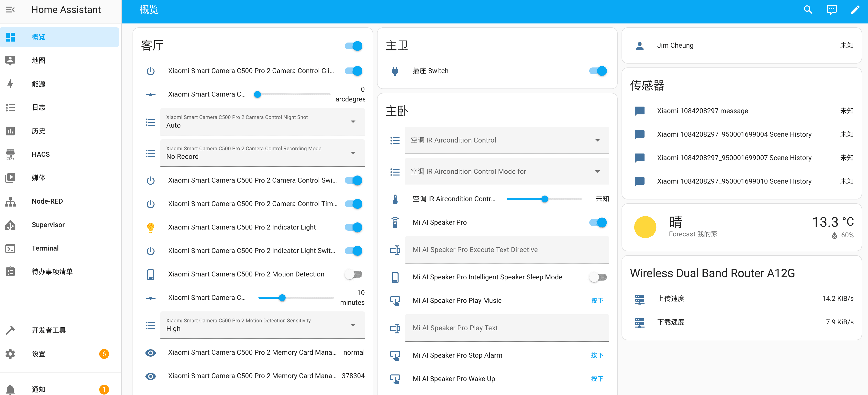Open Motion Detection Sensitivity dropdown
The image size is (868, 395).
[x=263, y=325]
